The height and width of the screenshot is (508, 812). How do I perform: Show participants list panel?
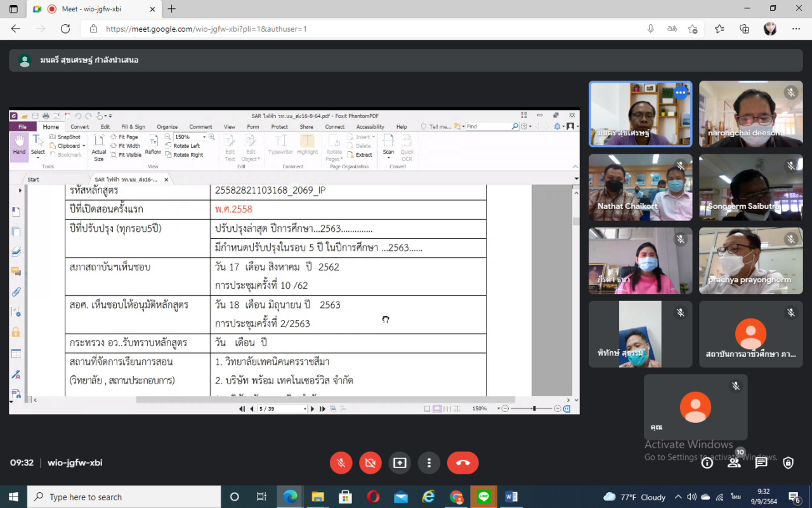pos(734,463)
